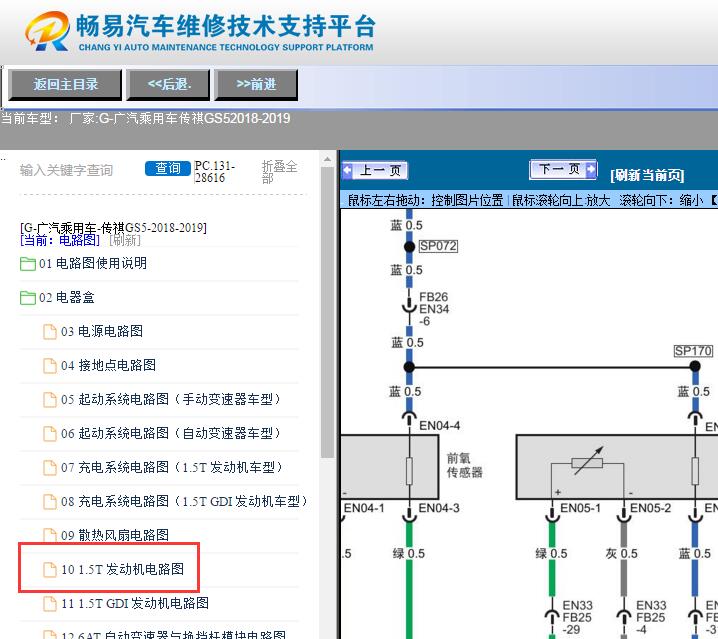Open 06 起动系统电路图（自动变速器车型）
The height and width of the screenshot is (639, 718).
(x=171, y=433)
